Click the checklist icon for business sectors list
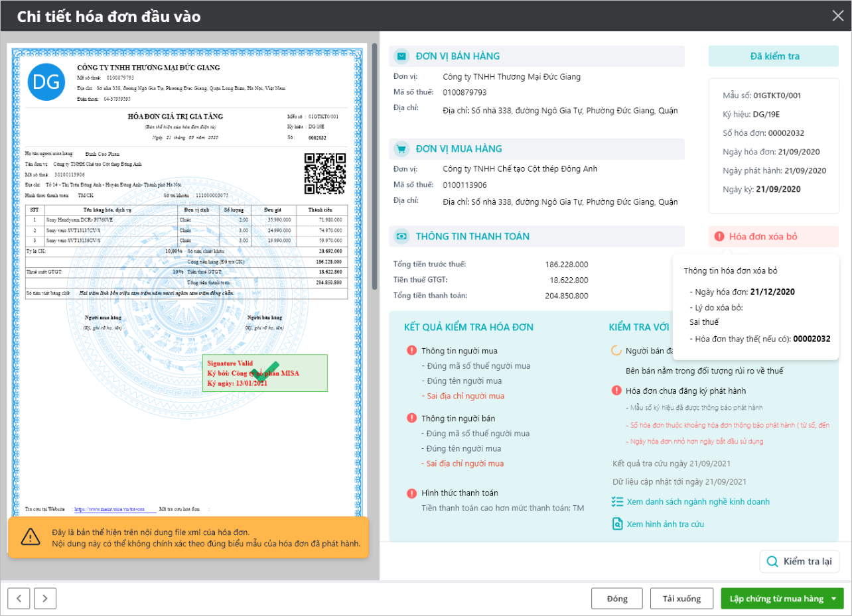The width and height of the screenshot is (852, 616). pos(617,502)
